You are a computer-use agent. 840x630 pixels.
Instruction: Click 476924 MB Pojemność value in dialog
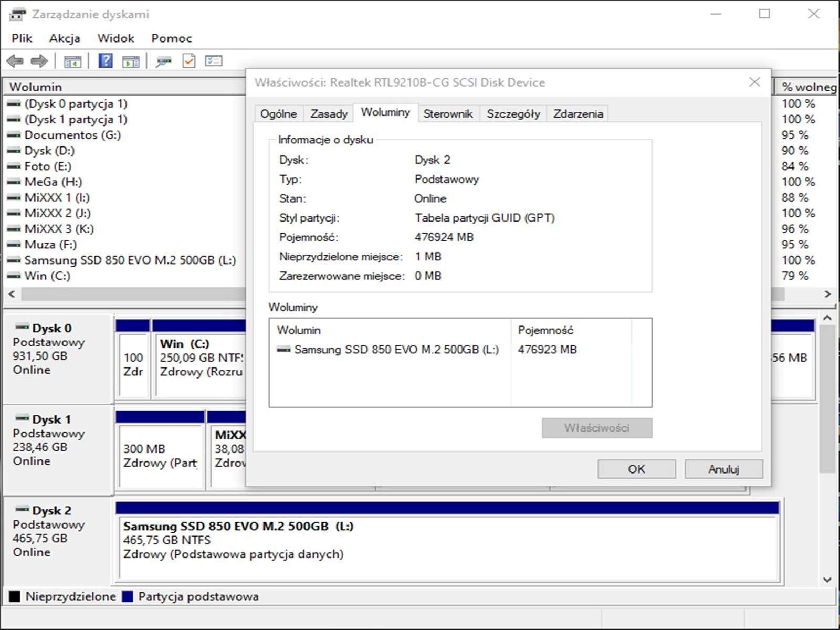pos(444,237)
